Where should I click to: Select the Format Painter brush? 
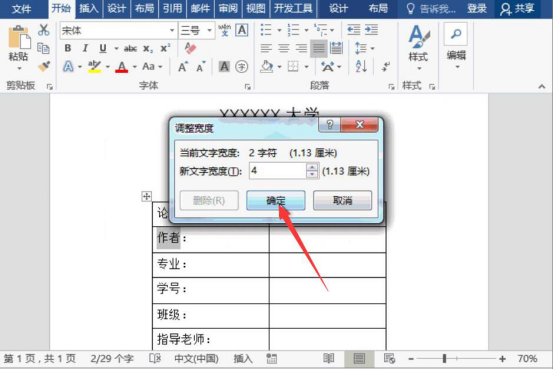(44, 66)
